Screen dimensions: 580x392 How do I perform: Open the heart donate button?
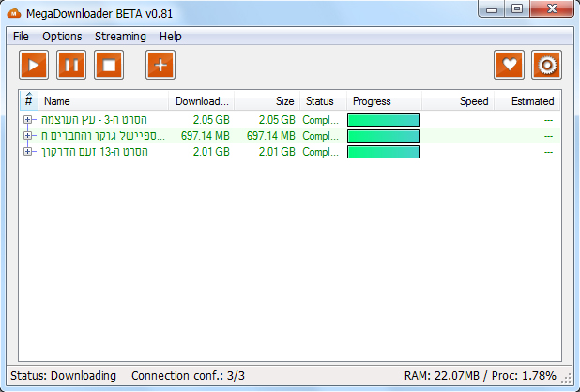coord(509,65)
